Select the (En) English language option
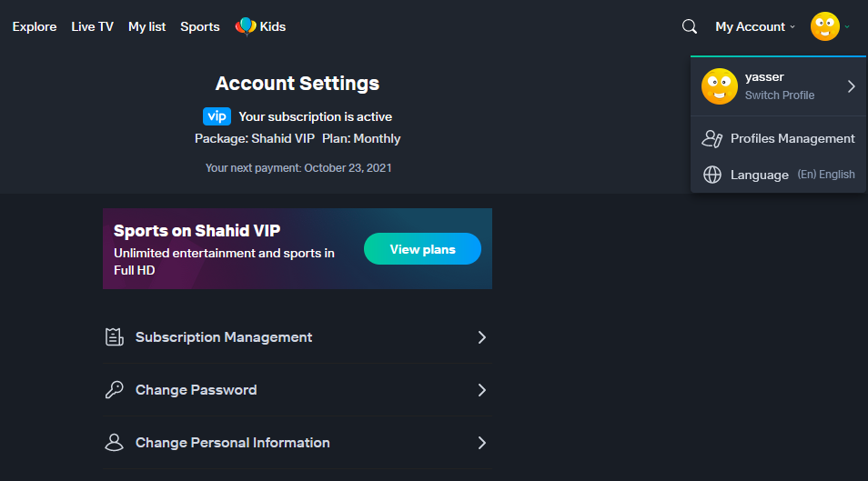 coord(826,175)
